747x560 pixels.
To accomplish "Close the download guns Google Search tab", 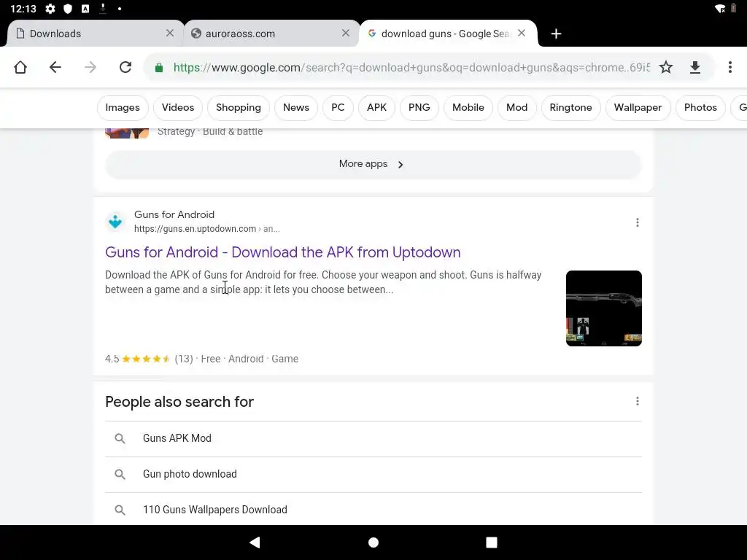I will (x=522, y=33).
